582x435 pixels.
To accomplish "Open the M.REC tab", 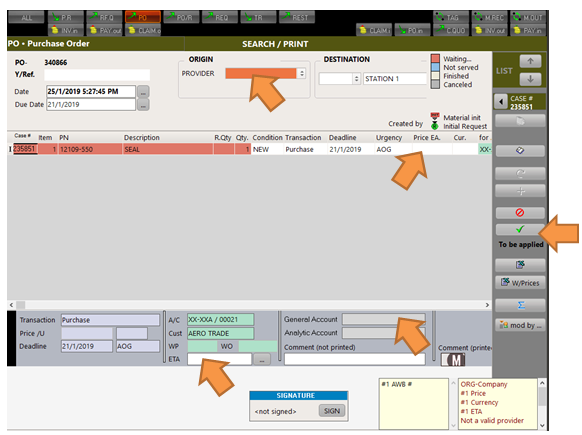I will click(x=490, y=17).
